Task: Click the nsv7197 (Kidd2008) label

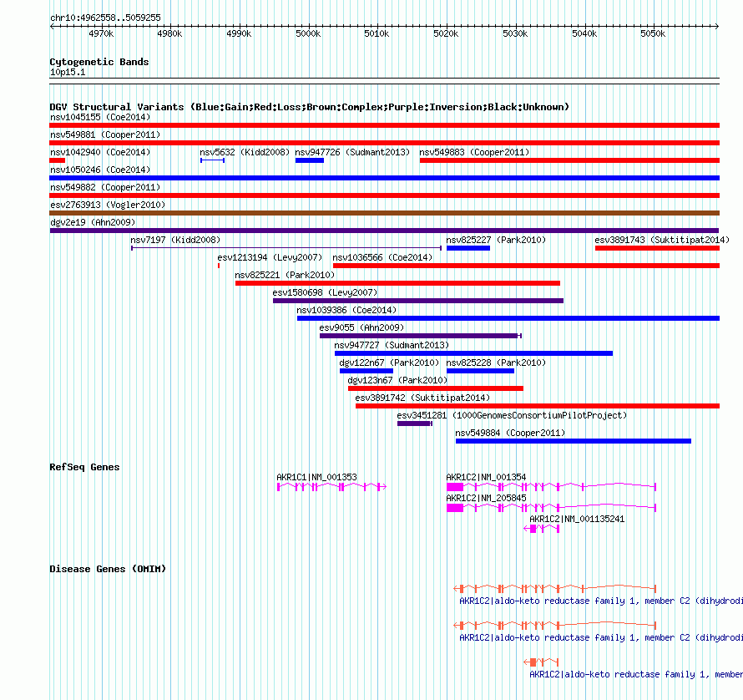Action: coord(175,240)
